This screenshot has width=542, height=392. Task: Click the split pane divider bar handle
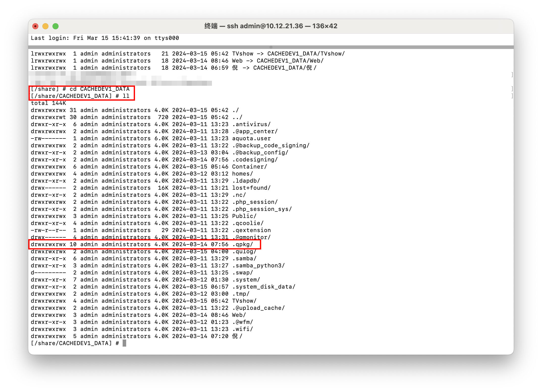coord(271,47)
